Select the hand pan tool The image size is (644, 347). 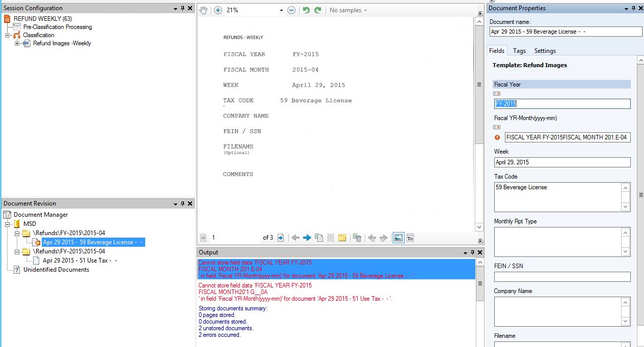[203, 10]
